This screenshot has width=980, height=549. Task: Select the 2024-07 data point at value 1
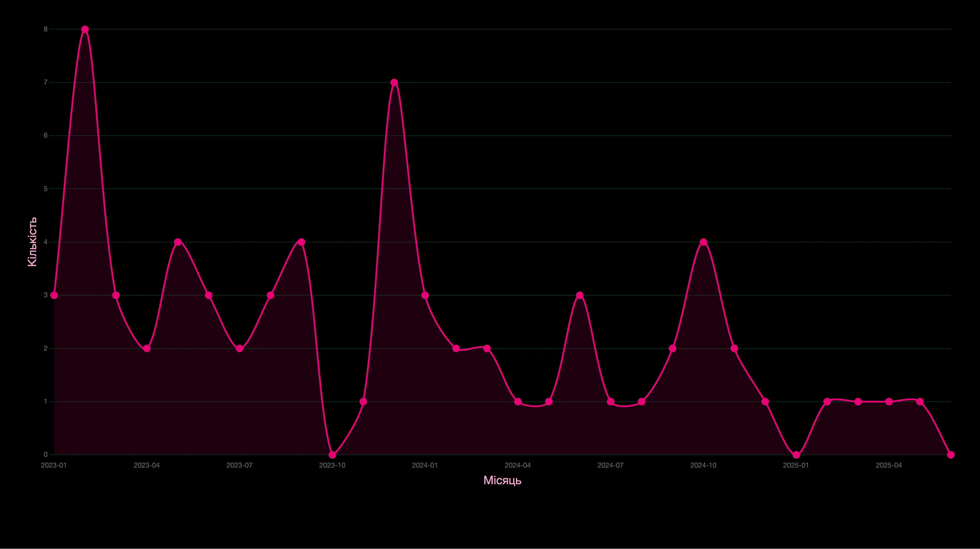point(610,402)
